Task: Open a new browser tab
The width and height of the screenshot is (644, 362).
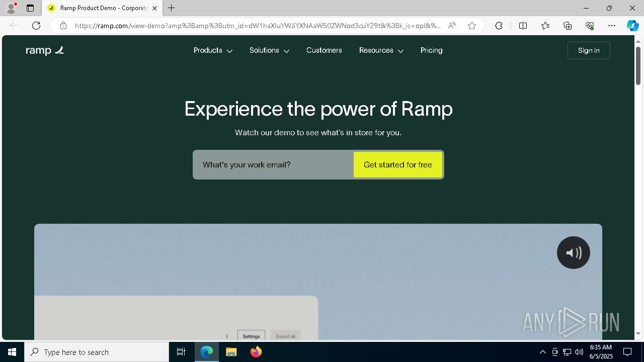Action: coord(172,8)
